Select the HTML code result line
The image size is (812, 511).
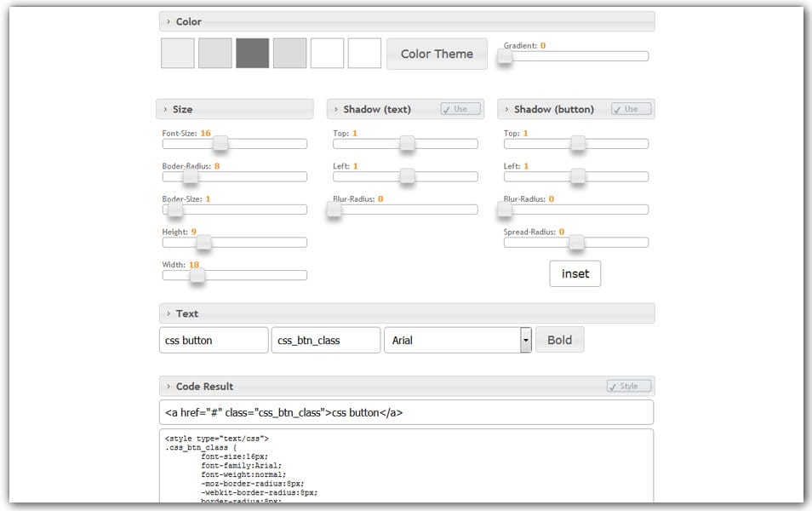(406, 411)
